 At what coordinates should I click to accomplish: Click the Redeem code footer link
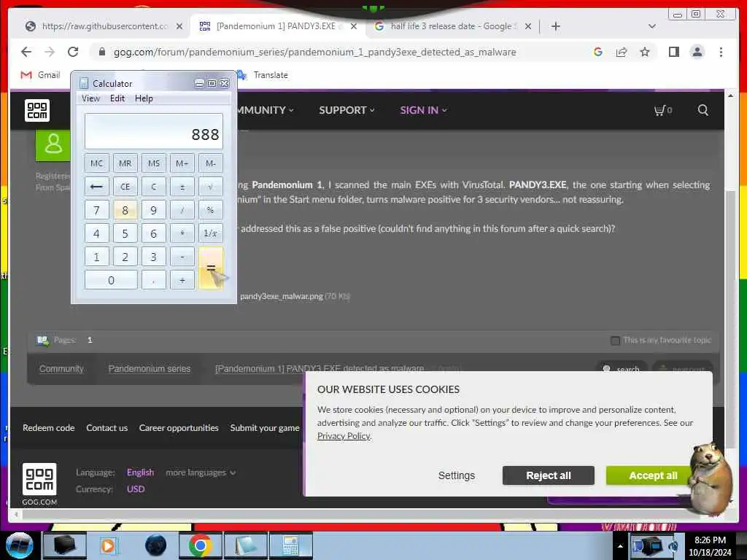pos(49,428)
